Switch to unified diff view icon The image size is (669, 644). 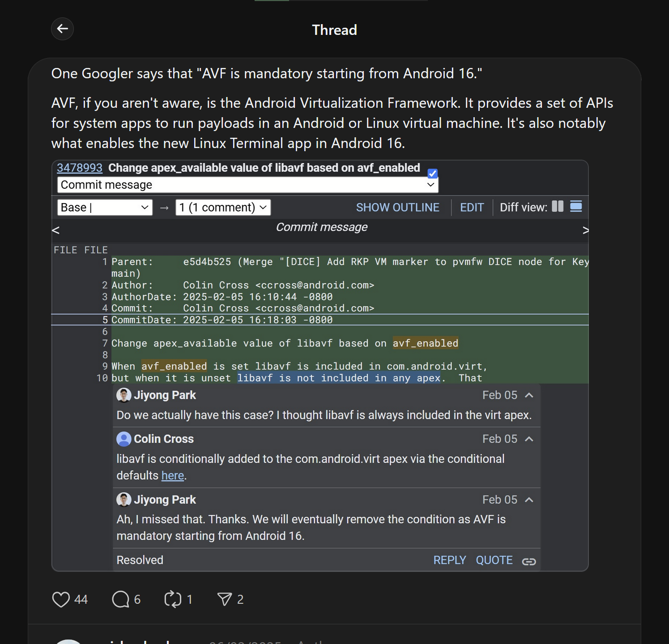[576, 207]
